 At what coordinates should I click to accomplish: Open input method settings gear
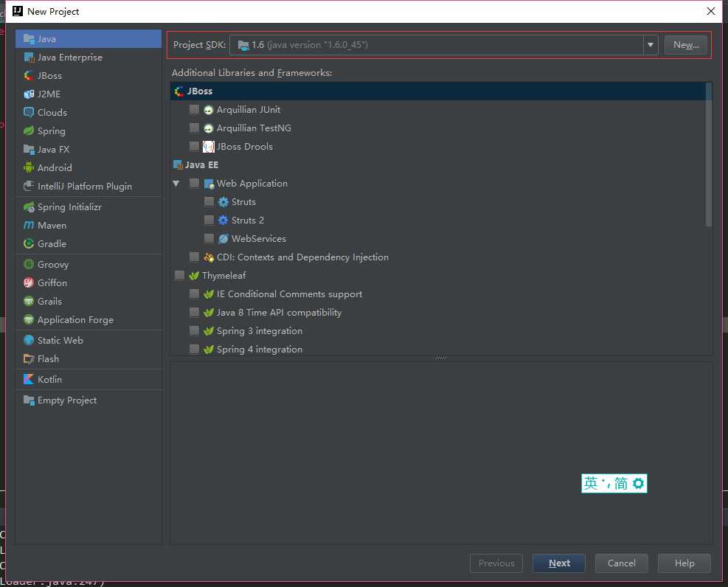click(x=639, y=484)
